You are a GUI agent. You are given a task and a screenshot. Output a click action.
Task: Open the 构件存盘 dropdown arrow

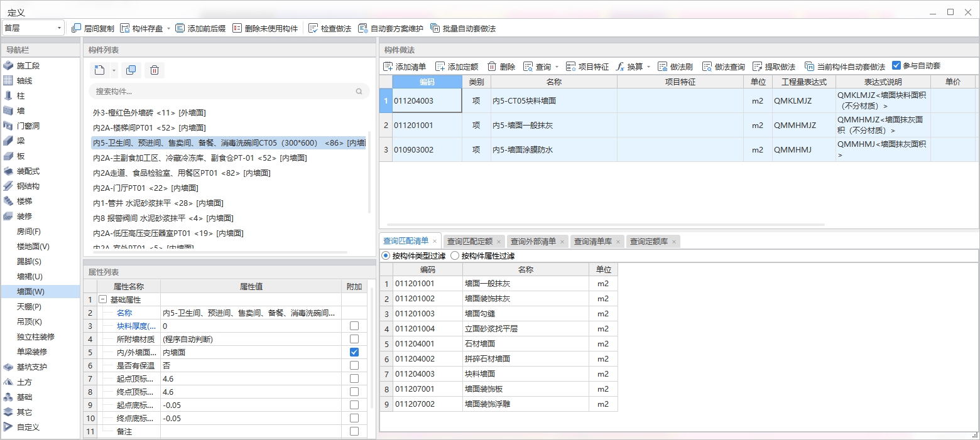[x=168, y=29]
